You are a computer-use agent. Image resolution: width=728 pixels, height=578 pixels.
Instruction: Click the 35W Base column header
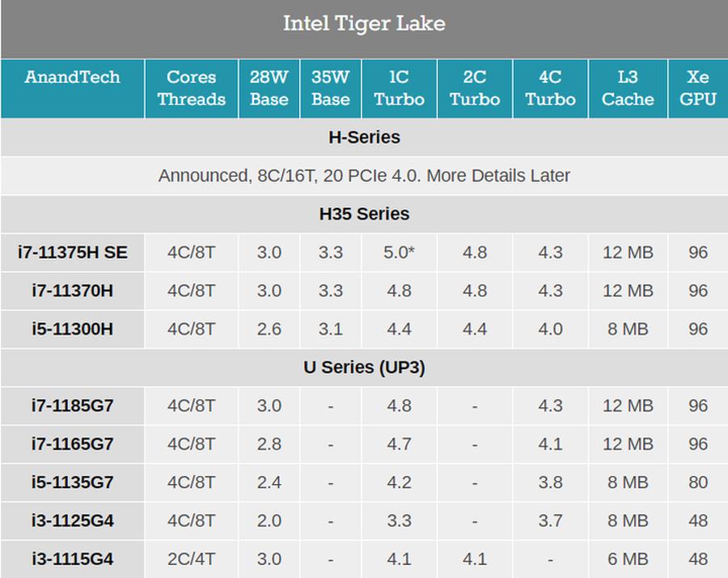[x=330, y=88]
